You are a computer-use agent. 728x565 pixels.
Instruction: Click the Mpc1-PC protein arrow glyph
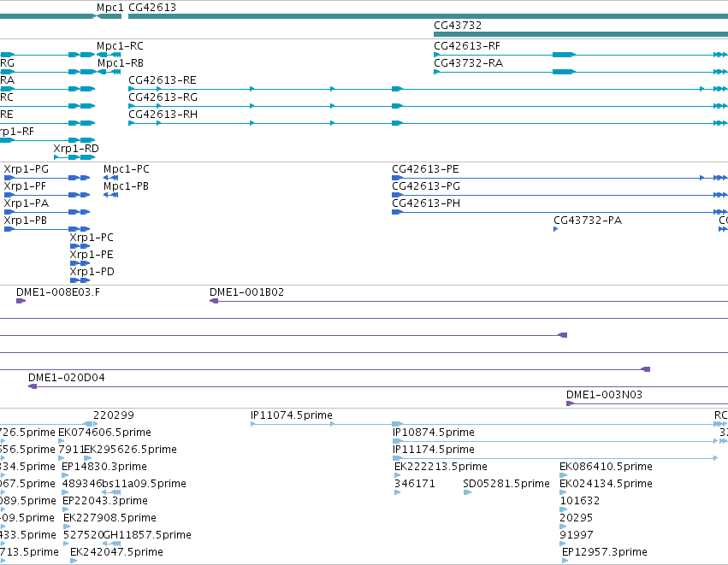pos(111,178)
